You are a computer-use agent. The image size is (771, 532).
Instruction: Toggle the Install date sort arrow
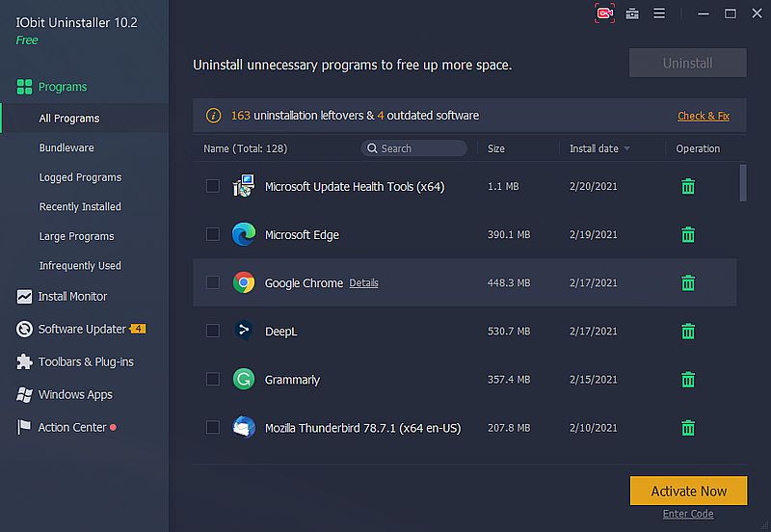(627, 148)
